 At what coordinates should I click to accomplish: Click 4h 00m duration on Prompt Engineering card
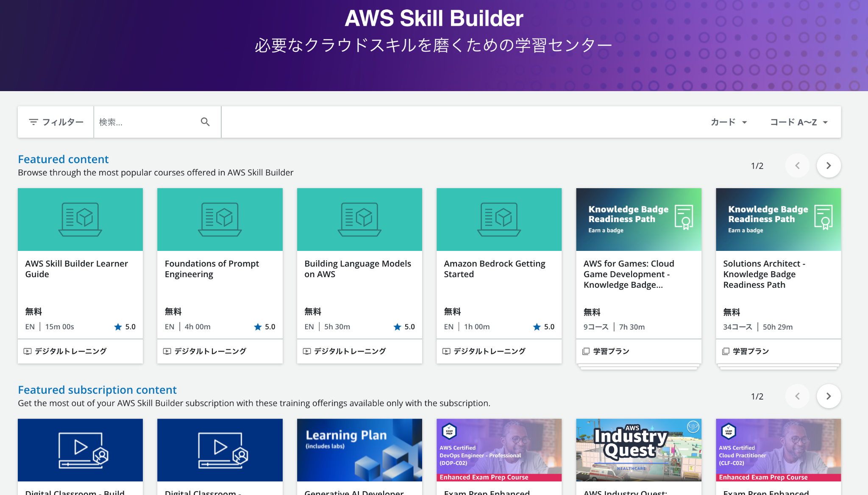[x=198, y=327]
